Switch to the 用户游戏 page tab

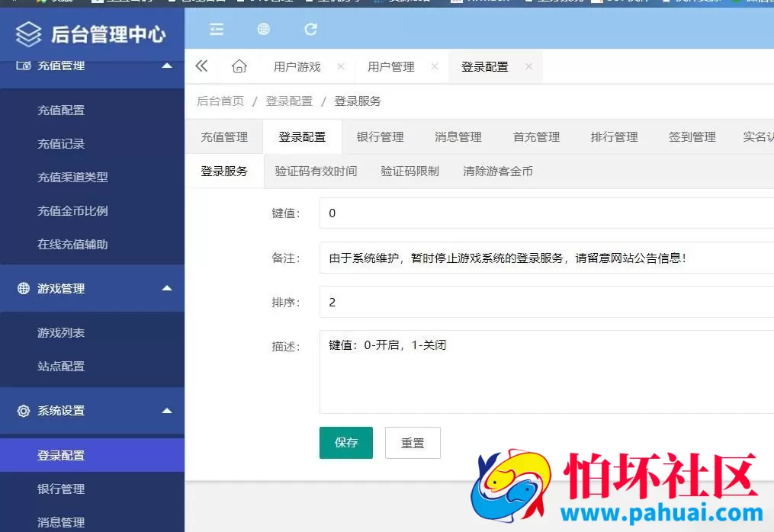[x=297, y=66]
